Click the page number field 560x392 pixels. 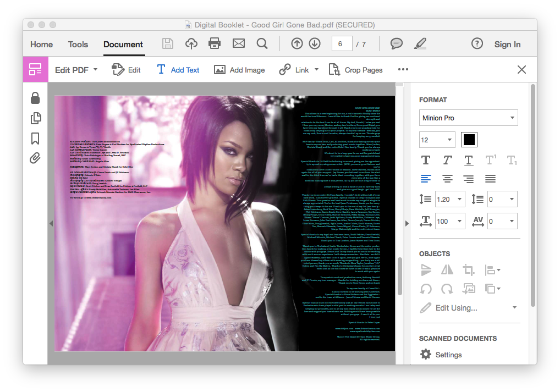(342, 44)
